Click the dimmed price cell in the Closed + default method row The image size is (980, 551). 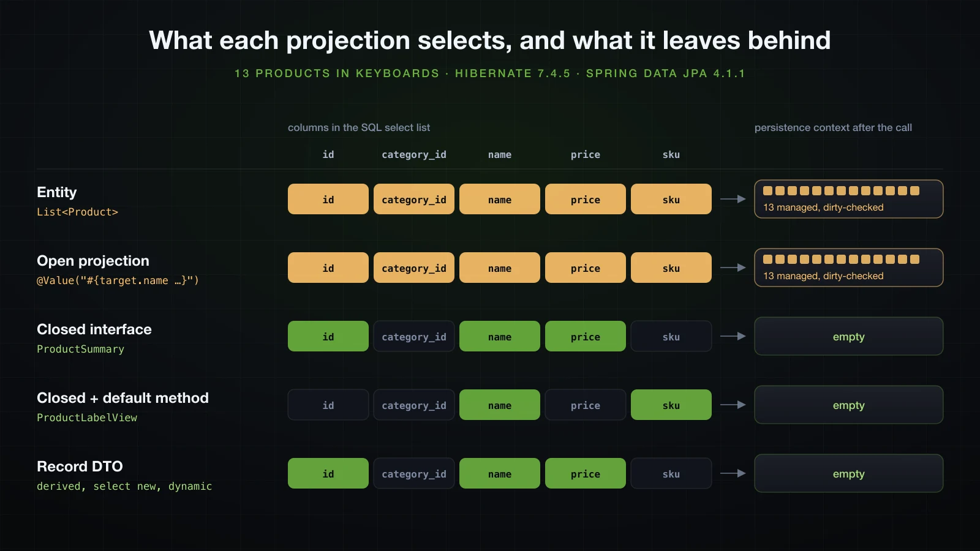(x=586, y=405)
